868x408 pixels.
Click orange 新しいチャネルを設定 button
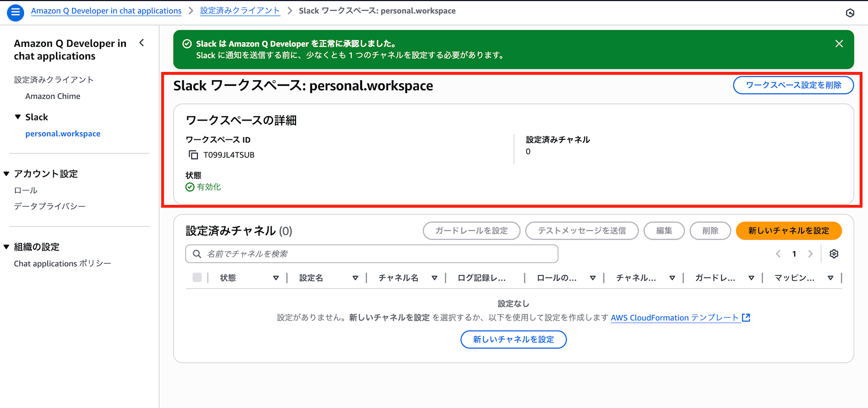[789, 231]
